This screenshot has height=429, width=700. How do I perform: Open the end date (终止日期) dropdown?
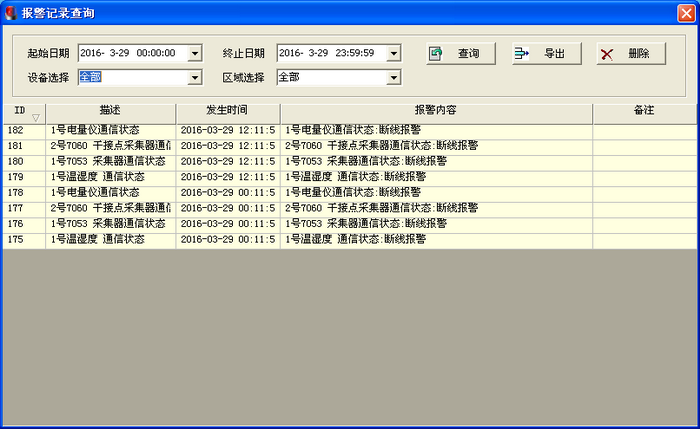394,53
